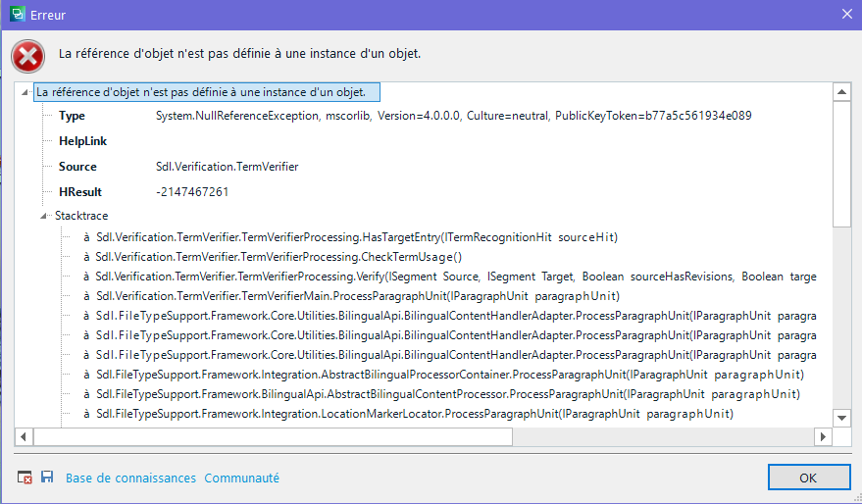This screenshot has height=504, width=862.
Task: Click the scroll left arrow of horizontal scrollbar
Action: coord(24,437)
